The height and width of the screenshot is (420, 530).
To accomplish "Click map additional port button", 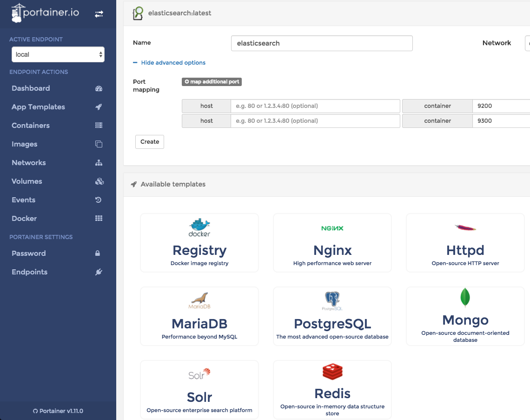I will tap(212, 82).
